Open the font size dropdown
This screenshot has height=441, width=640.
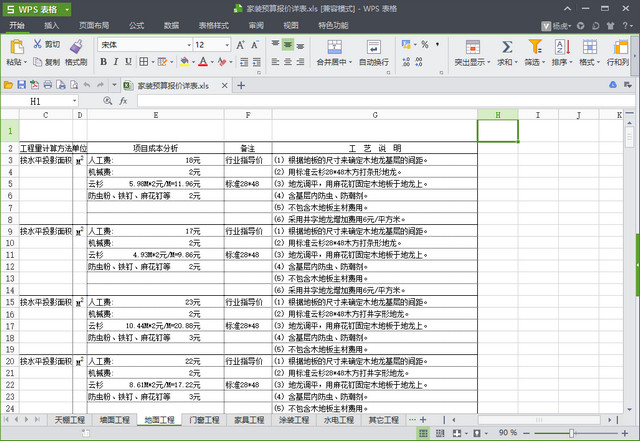(x=227, y=45)
